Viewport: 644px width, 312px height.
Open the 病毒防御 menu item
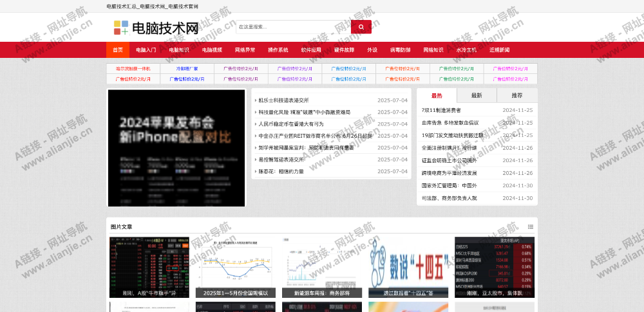click(400, 50)
